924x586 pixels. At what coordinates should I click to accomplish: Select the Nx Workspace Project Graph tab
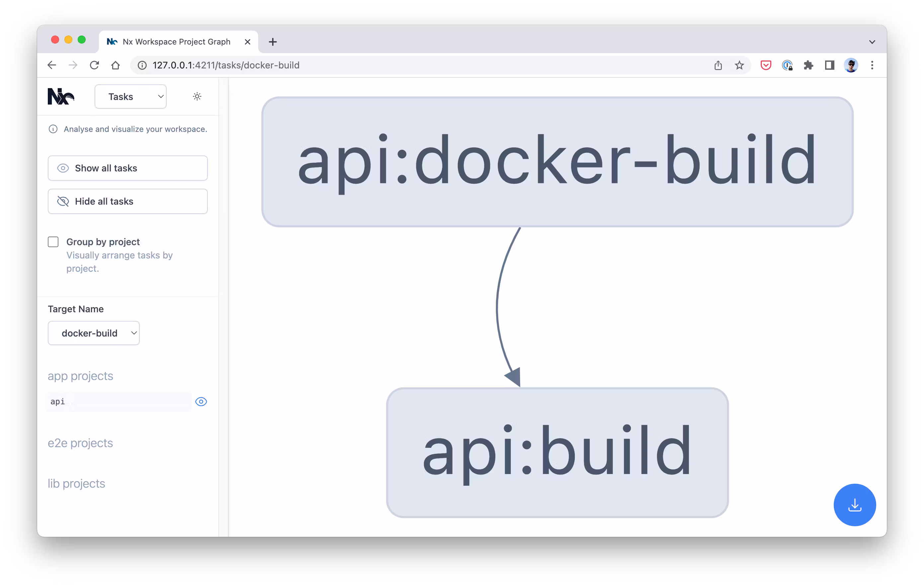pos(176,42)
